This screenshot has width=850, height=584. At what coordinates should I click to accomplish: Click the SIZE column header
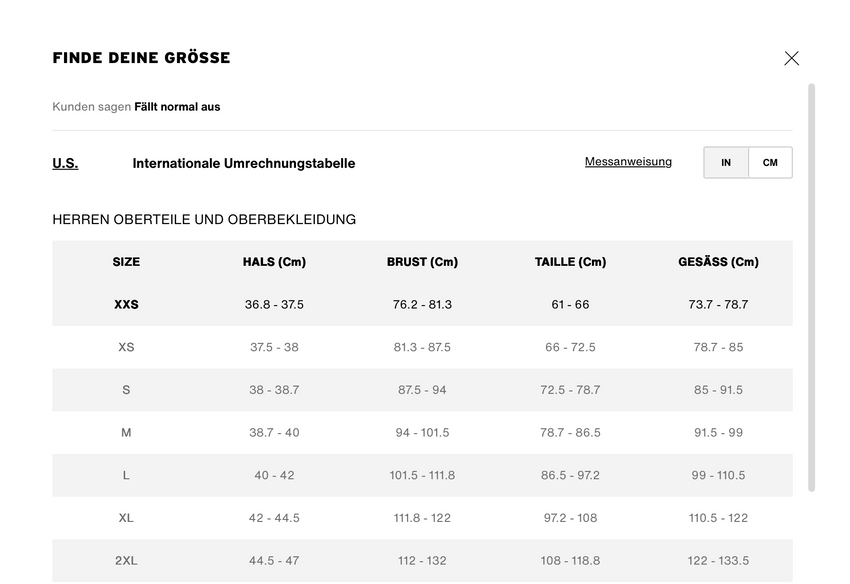[126, 262]
